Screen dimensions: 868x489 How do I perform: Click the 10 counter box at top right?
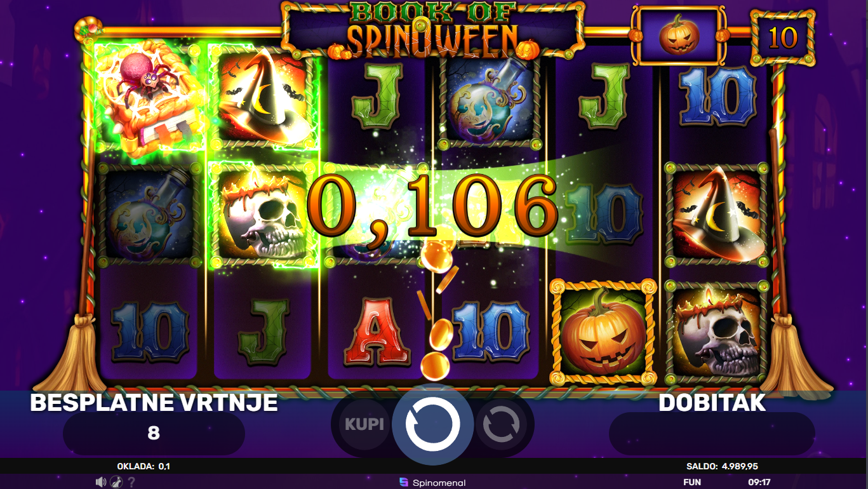(782, 37)
